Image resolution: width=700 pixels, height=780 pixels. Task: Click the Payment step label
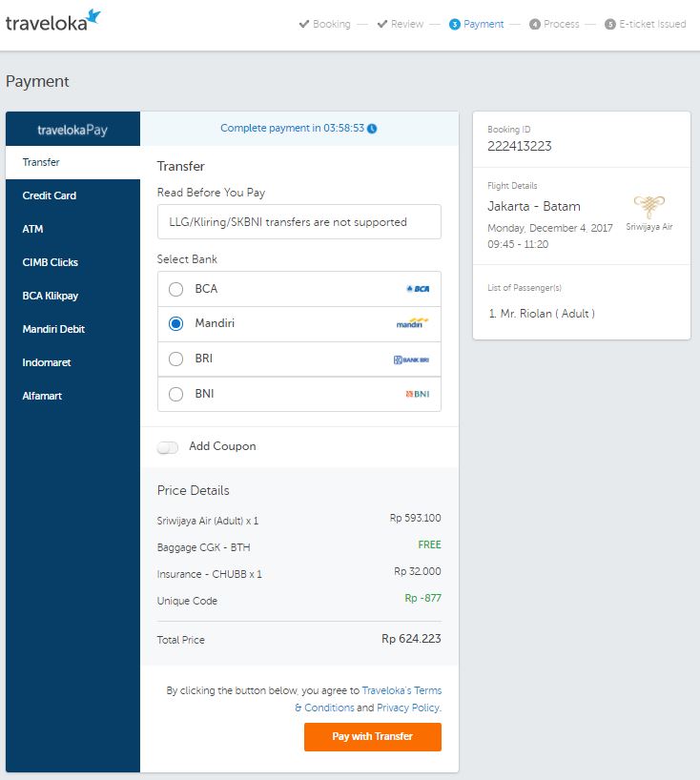(x=484, y=24)
